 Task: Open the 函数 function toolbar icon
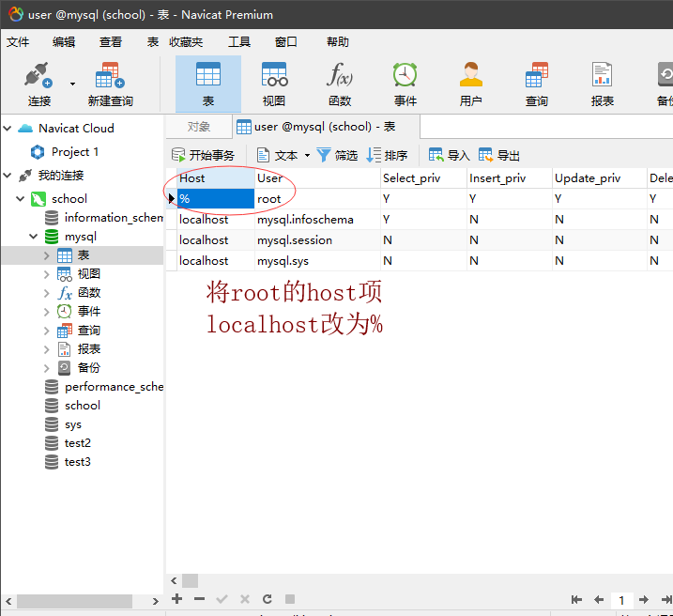[x=340, y=85]
